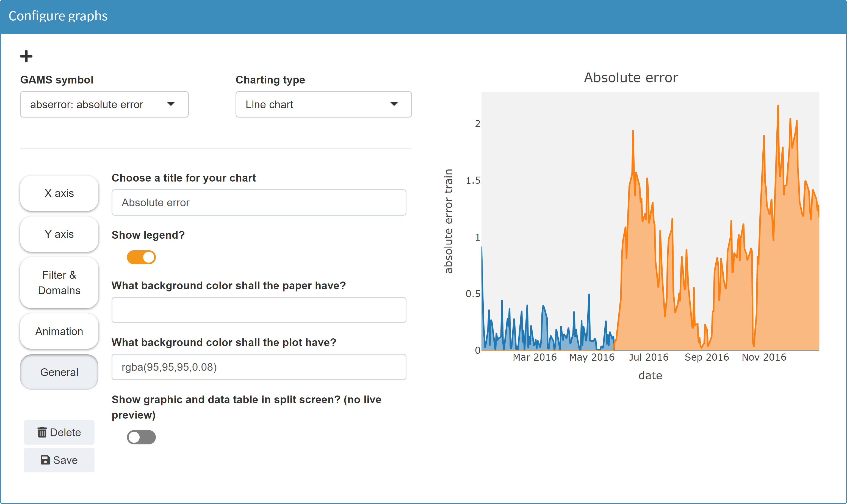Image resolution: width=847 pixels, height=504 pixels.
Task: Select the Filter & Domains tab
Action: pos(59,283)
